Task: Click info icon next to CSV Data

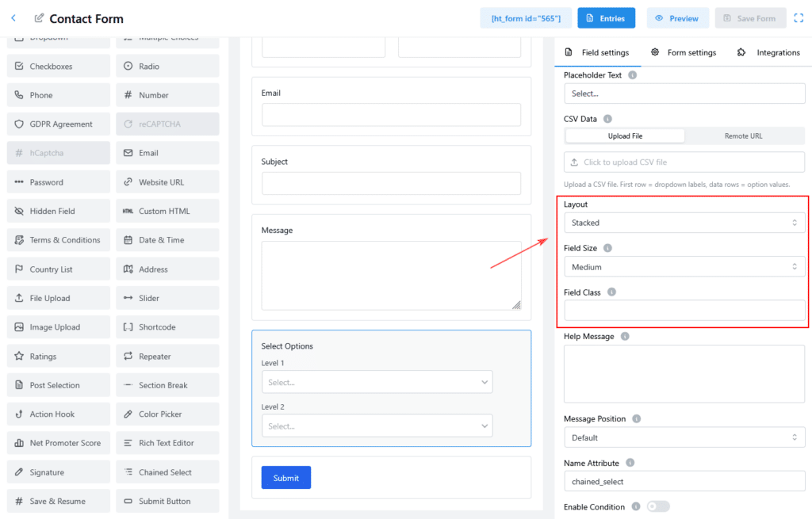Action: point(607,119)
